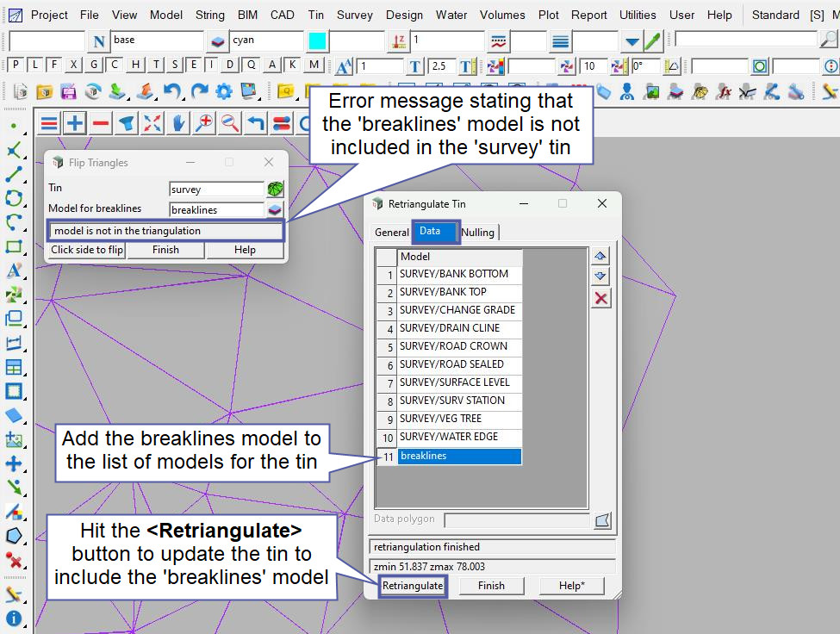Open the Tin chooser list icon

(275, 189)
